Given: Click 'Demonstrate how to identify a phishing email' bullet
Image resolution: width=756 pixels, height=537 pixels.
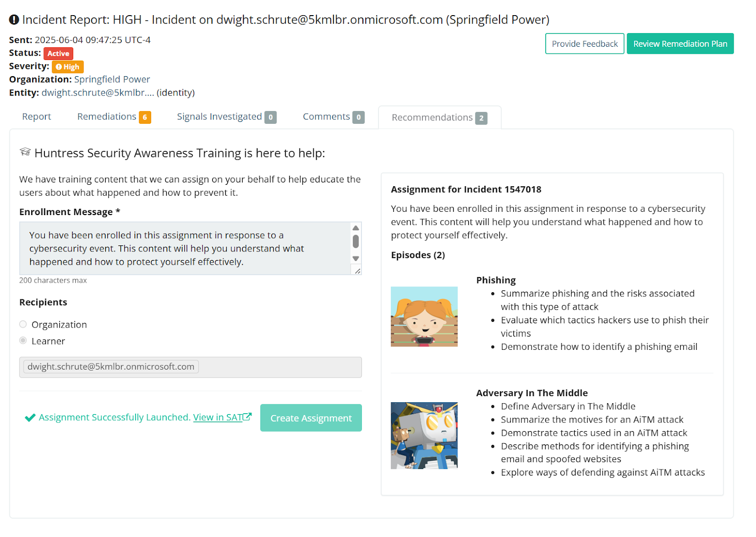Looking at the screenshot, I should point(599,347).
